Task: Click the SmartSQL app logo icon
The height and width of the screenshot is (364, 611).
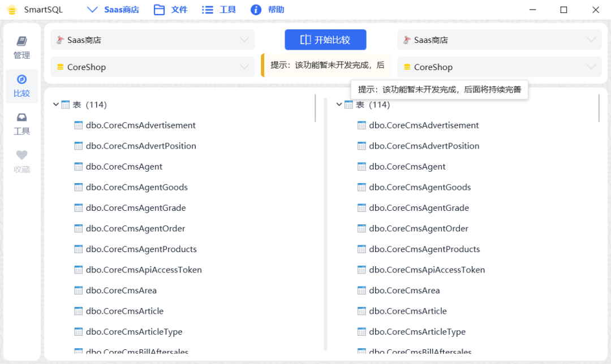Action: [x=12, y=10]
